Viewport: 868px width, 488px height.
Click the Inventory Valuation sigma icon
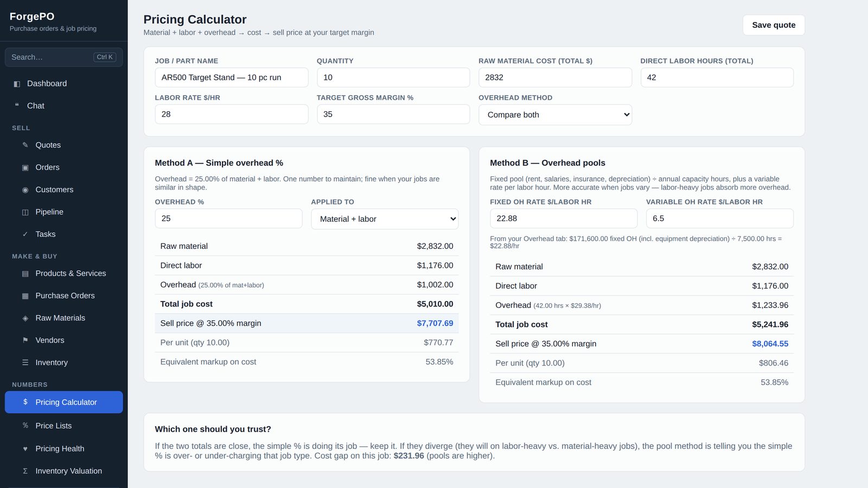pyautogui.click(x=25, y=471)
